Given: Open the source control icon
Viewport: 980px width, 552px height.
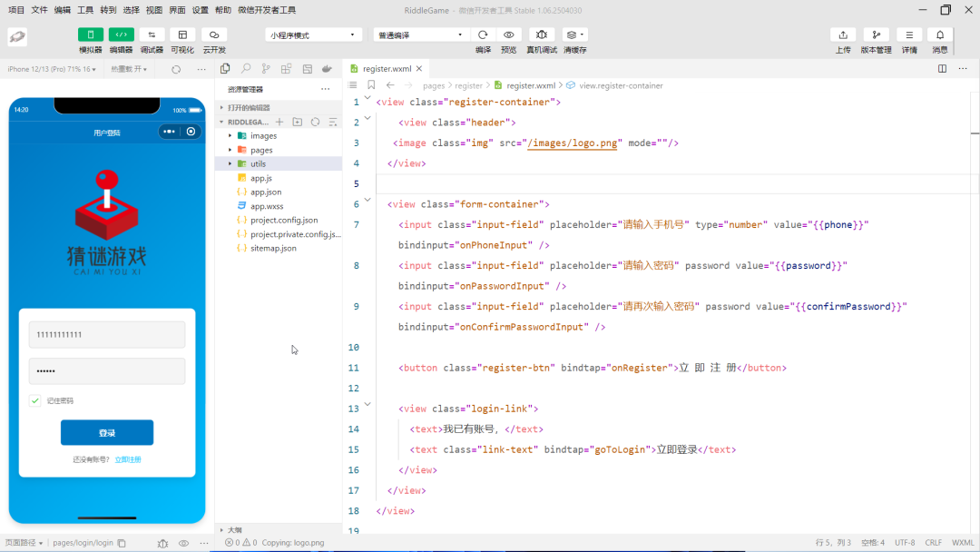Looking at the screenshot, I should coord(266,69).
